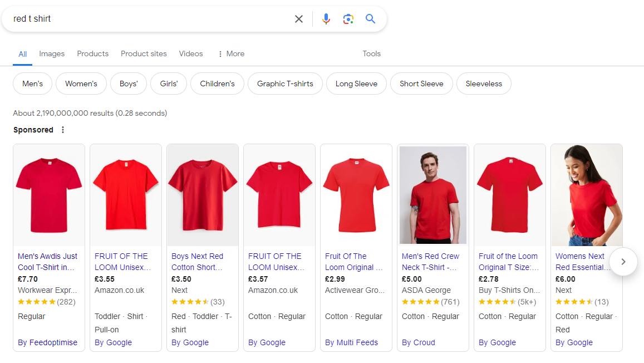Click By Google under the £2.78 product
Viewport: 644px width, 363px height.
498,342
